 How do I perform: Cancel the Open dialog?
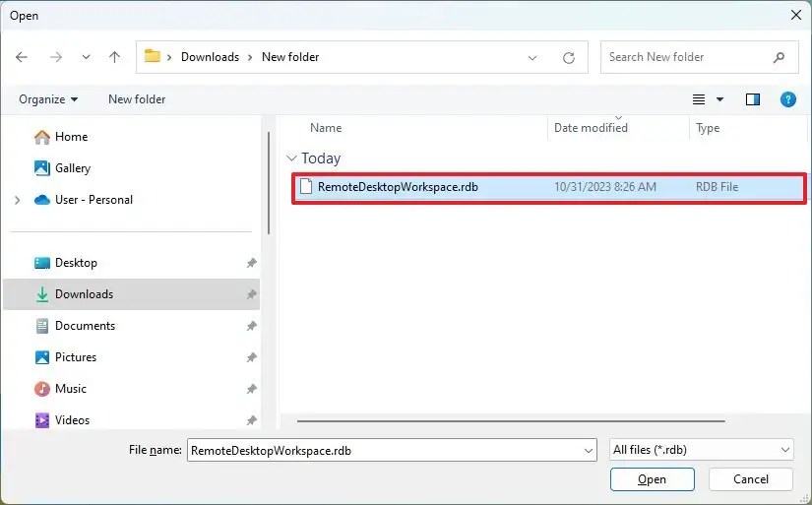[750, 479]
